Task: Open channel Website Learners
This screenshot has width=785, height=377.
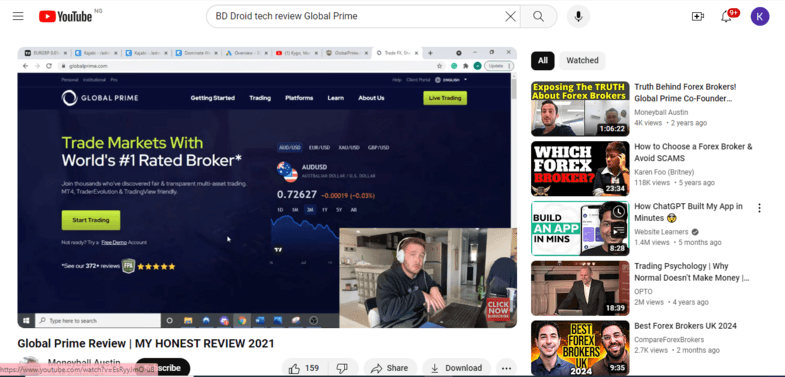Action: point(660,232)
